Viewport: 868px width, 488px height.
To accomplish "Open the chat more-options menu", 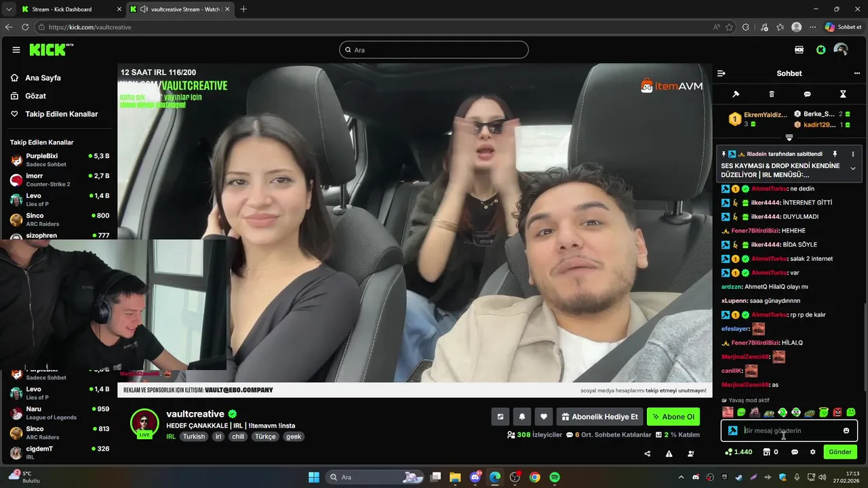I will point(856,73).
